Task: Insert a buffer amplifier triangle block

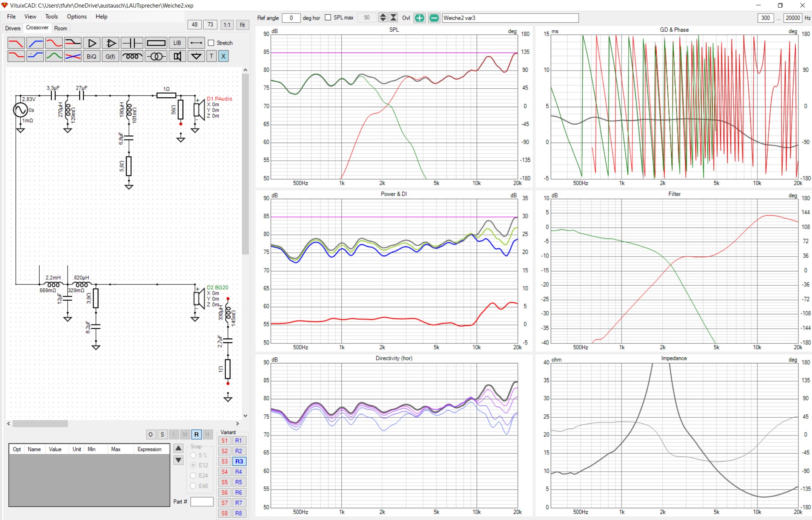Action: point(92,43)
